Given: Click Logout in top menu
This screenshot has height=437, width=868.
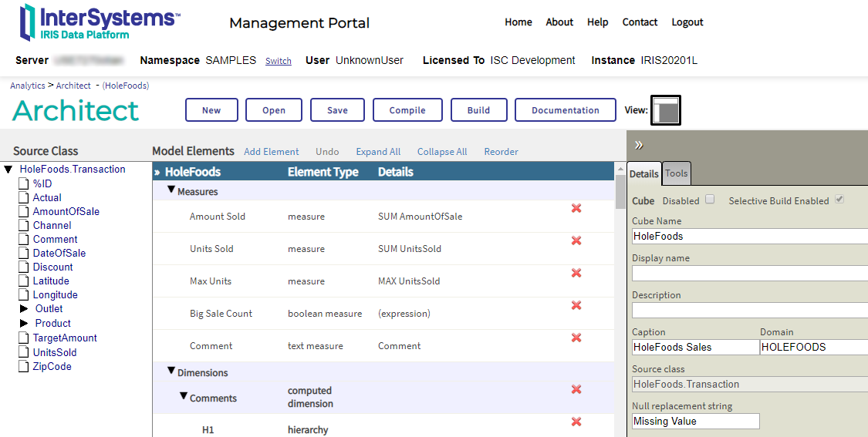Looking at the screenshot, I should [x=687, y=22].
